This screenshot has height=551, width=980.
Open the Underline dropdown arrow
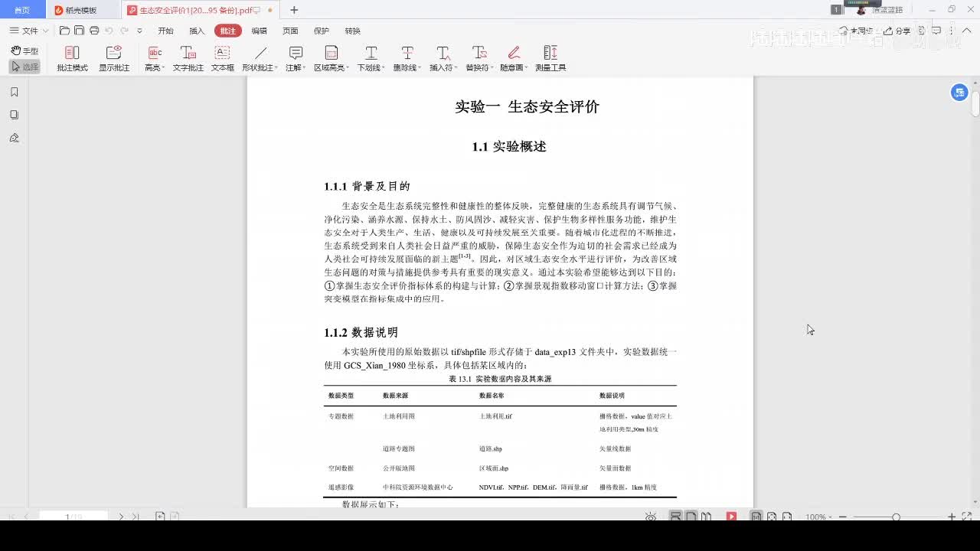click(x=384, y=68)
